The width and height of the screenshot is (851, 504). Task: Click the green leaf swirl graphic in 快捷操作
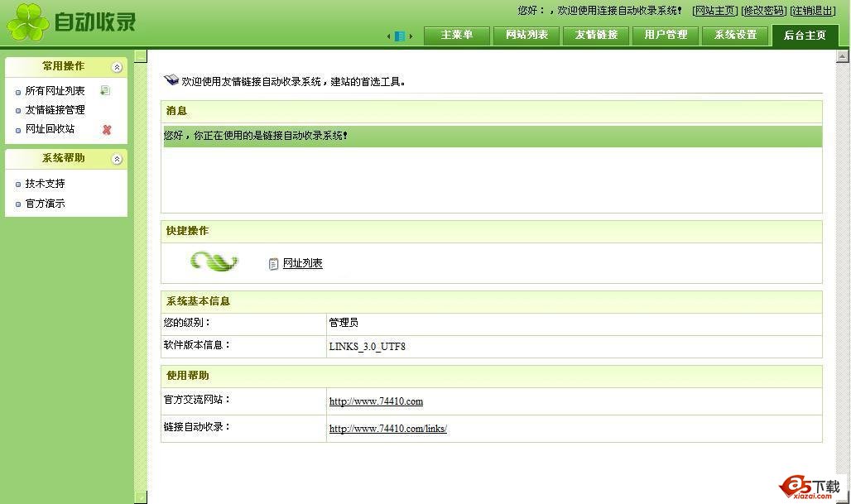[x=214, y=262]
